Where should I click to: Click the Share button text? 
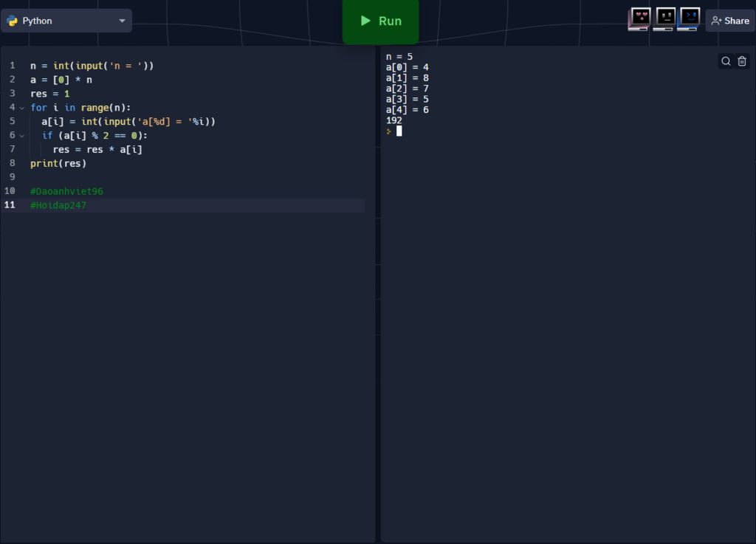point(736,21)
